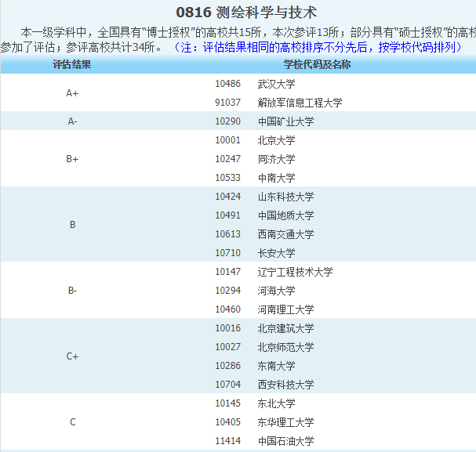Image resolution: width=476 pixels, height=452 pixels.
Task: Click the 评估结果 column header
Action: tap(72, 64)
